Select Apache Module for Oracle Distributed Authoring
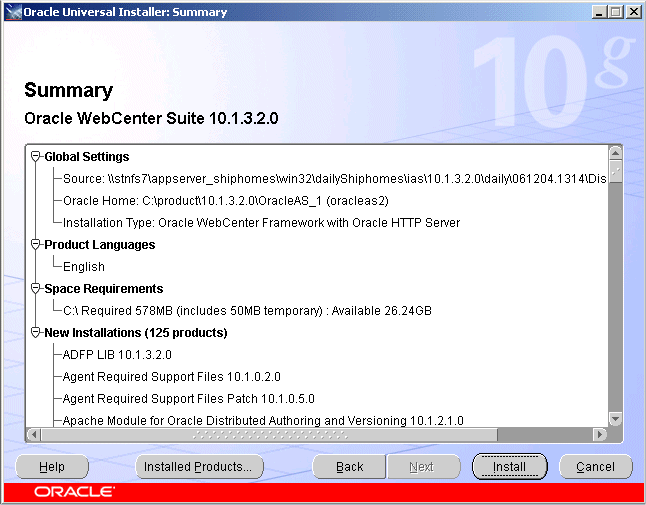This screenshot has width=646, height=505. (x=263, y=421)
